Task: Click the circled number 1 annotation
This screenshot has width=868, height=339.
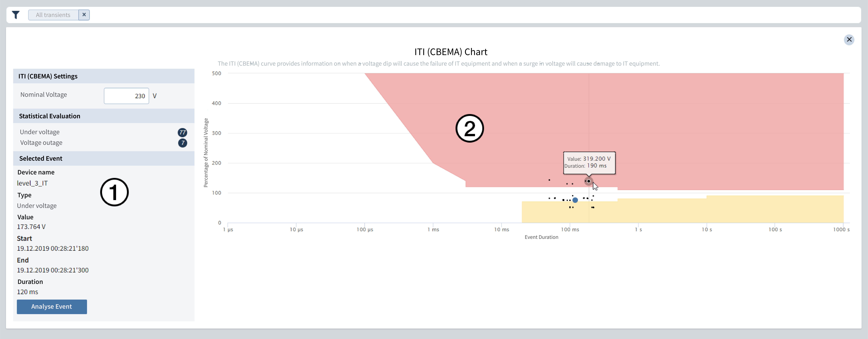Action: (114, 192)
